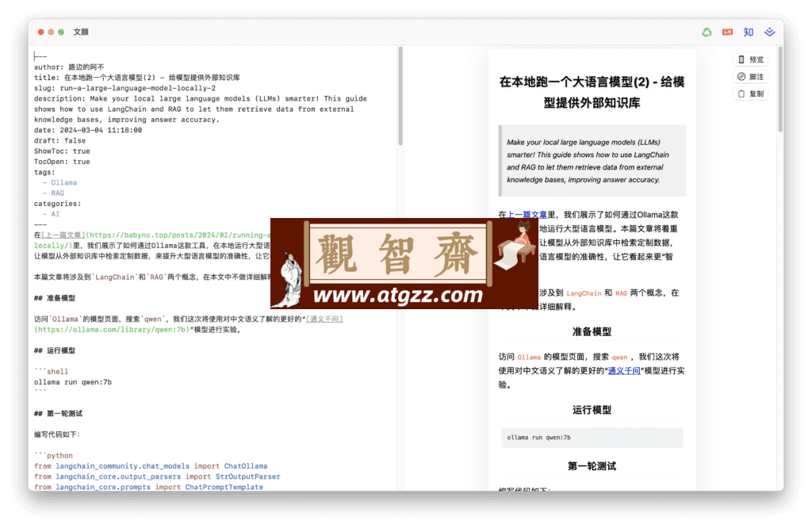Click the 'slug: run-a-large-language-model-locally-2' line
The image size is (812, 528).
124,88
